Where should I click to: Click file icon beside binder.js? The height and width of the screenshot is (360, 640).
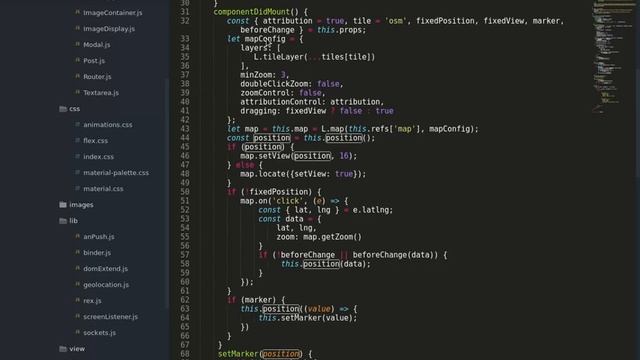click(78, 252)
